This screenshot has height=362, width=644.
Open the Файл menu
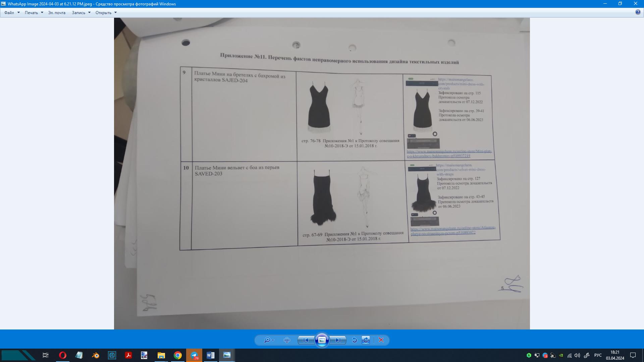9,13
